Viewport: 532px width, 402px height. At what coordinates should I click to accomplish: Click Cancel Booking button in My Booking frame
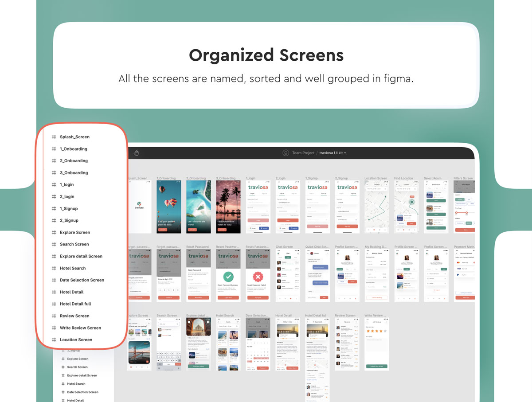[x=377, y=298]
